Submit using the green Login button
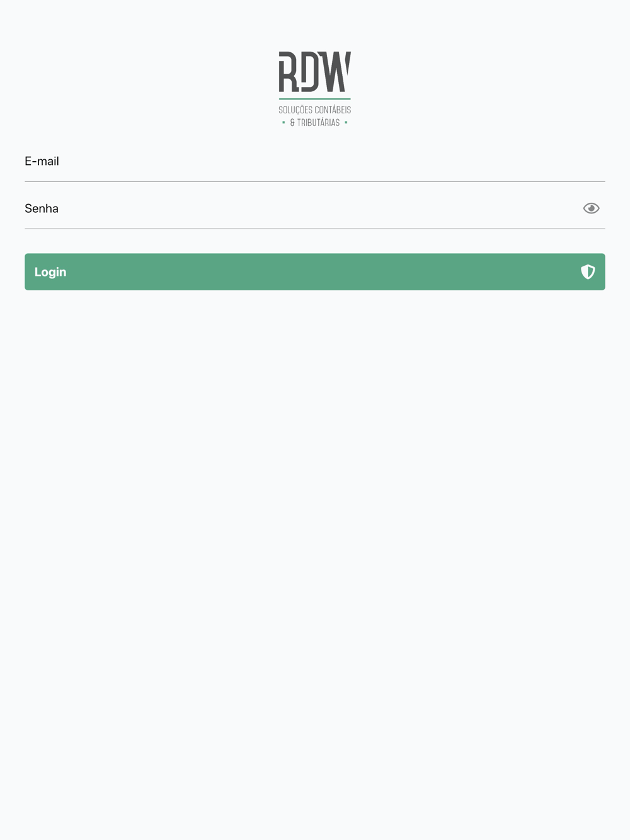The height and width of the screenshot is (840, 630). point(315,272)
